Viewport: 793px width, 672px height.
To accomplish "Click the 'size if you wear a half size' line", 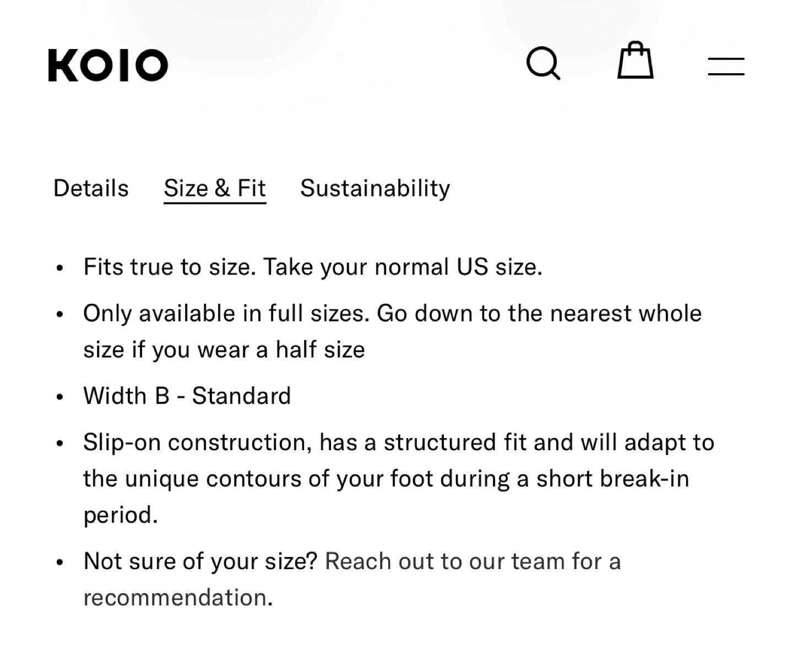I will pyautogui.click(x=224, y=349).
